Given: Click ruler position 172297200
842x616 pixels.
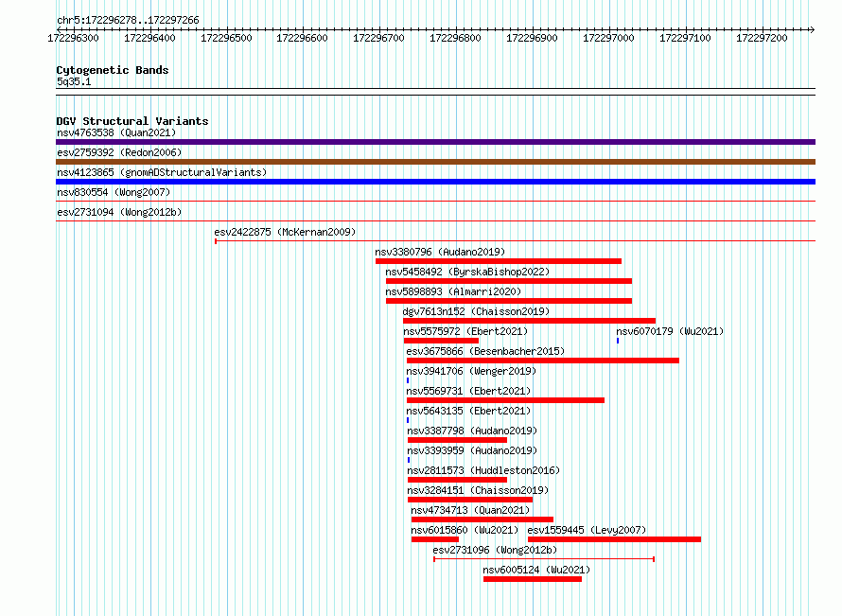Looking at the screenshot, I should (762, 38).
